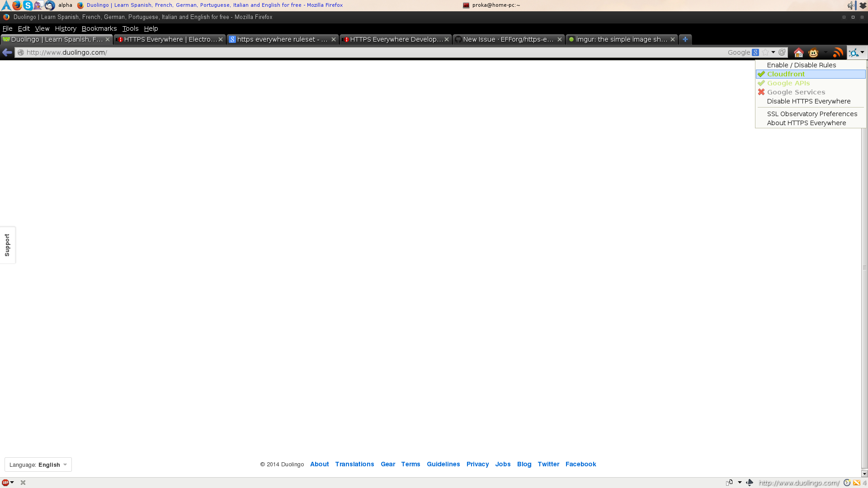Launch Thunderbird mail from the top panel
The height and width of the screenshot is (488, 868).
50,5
